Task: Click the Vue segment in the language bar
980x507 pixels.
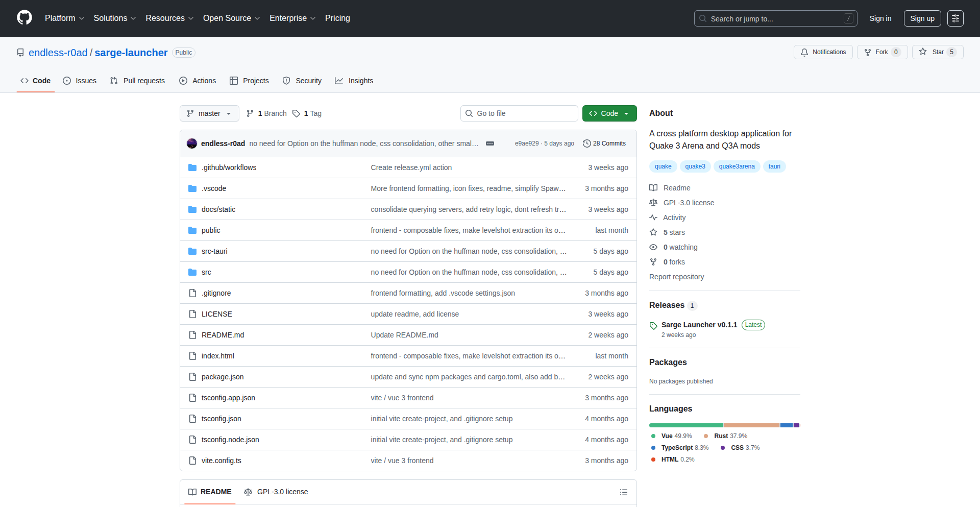Action: [x=685, y=425]
